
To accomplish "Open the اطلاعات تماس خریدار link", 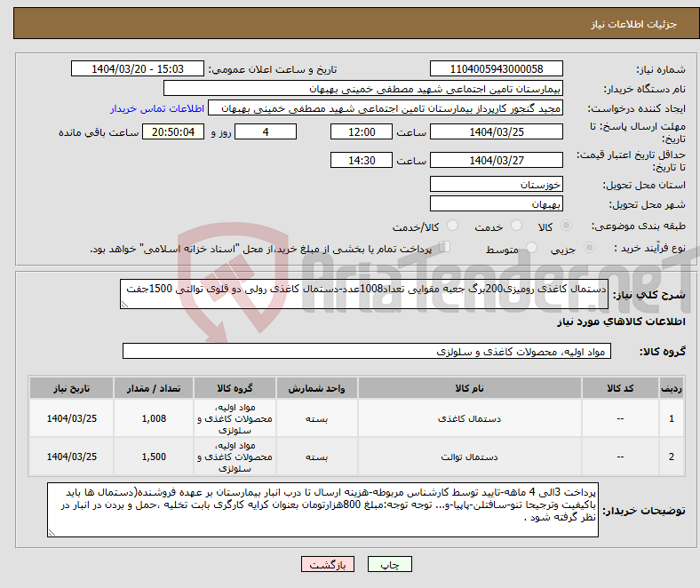I will click(157, 108).
